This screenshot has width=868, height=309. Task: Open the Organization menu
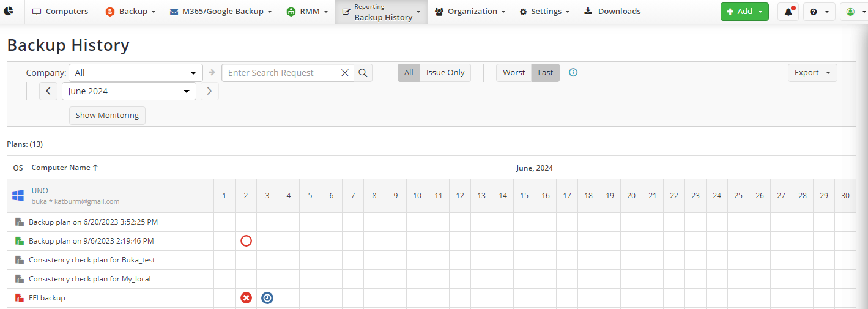tap(470, 12)
